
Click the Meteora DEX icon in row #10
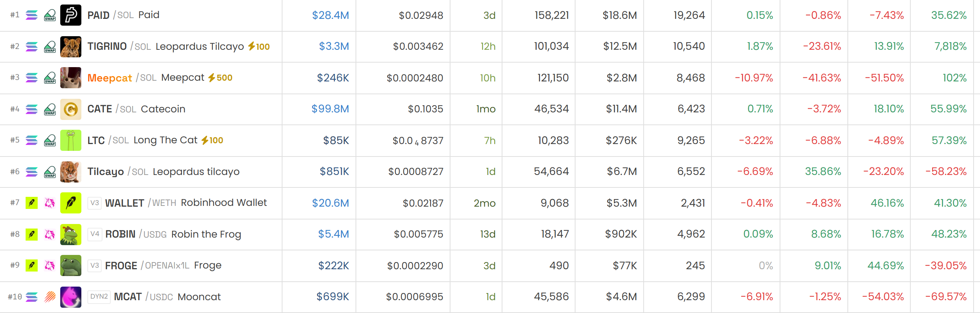[50, 297]
